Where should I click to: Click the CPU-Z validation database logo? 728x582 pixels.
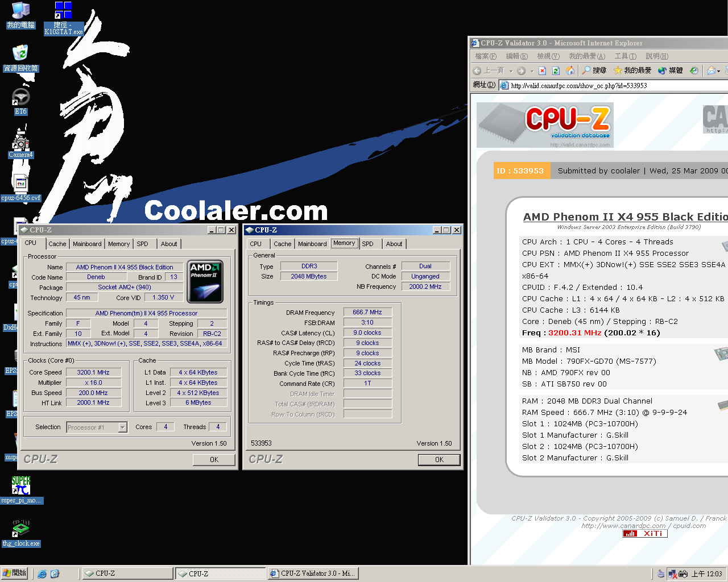click(545, 125)
